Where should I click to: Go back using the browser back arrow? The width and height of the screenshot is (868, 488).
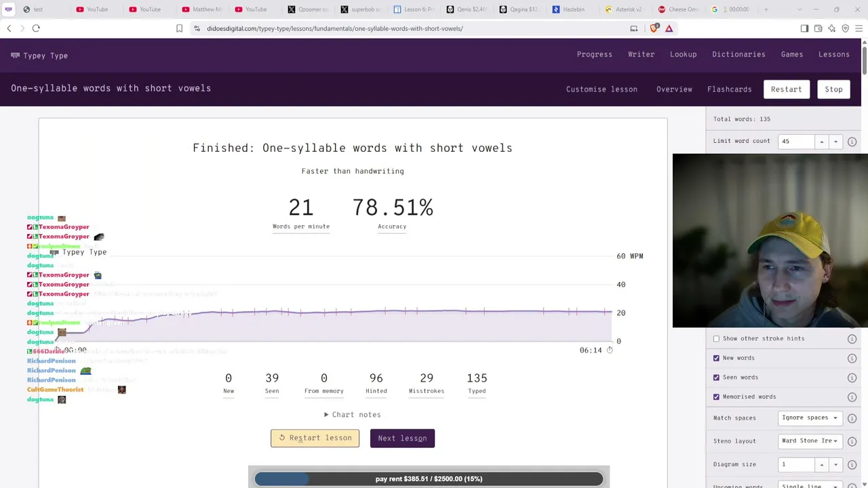(x=9, y=28)
